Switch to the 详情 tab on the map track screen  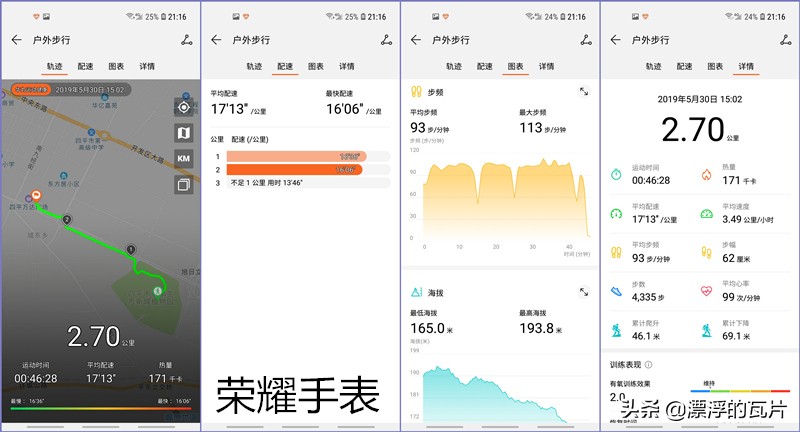(147, 66)
